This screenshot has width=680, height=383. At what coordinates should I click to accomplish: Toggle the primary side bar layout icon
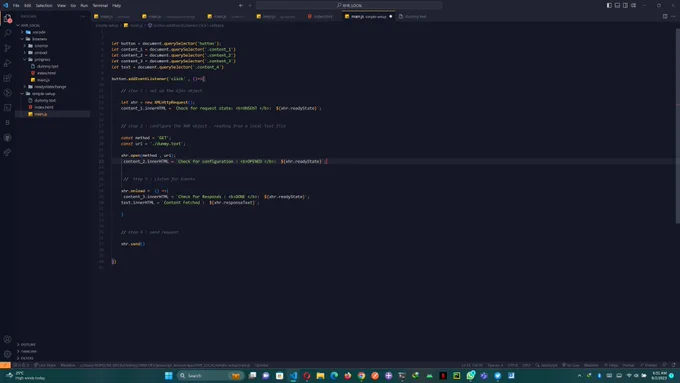click(609, 5)
